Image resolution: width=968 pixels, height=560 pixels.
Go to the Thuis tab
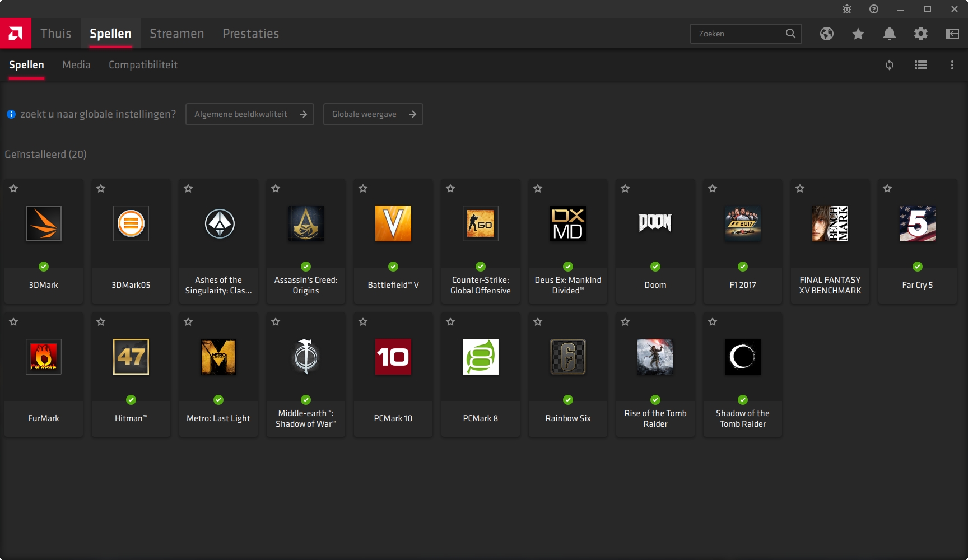[x=56, y=34]
